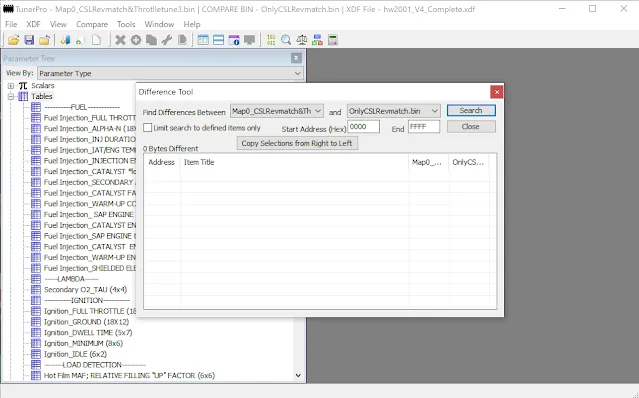Select Ignition_DWELL TIME (5x7) table
The height and width of the screenshot is (398, 639).
point(88,333)
